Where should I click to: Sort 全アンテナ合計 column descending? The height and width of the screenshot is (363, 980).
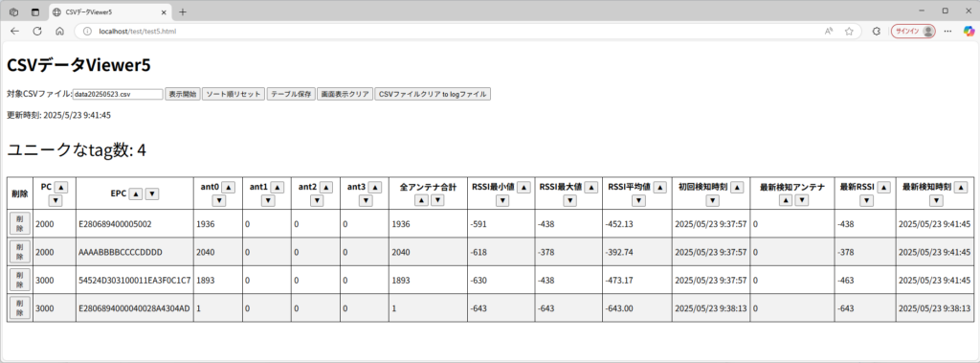(x=436, y=201)
